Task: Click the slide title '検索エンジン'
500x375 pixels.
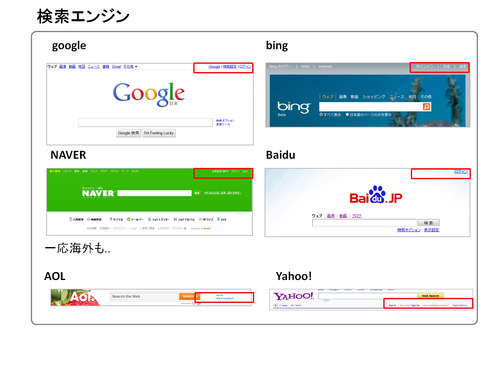Action: (x=83, y=16)
